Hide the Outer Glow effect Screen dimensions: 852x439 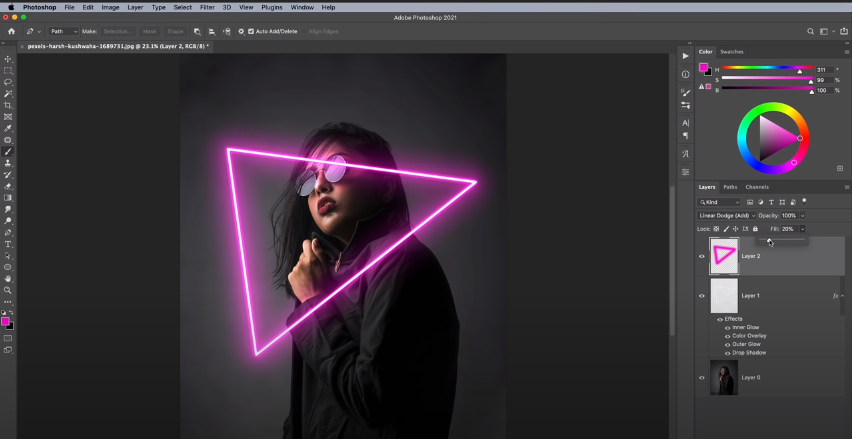(727, 344)
